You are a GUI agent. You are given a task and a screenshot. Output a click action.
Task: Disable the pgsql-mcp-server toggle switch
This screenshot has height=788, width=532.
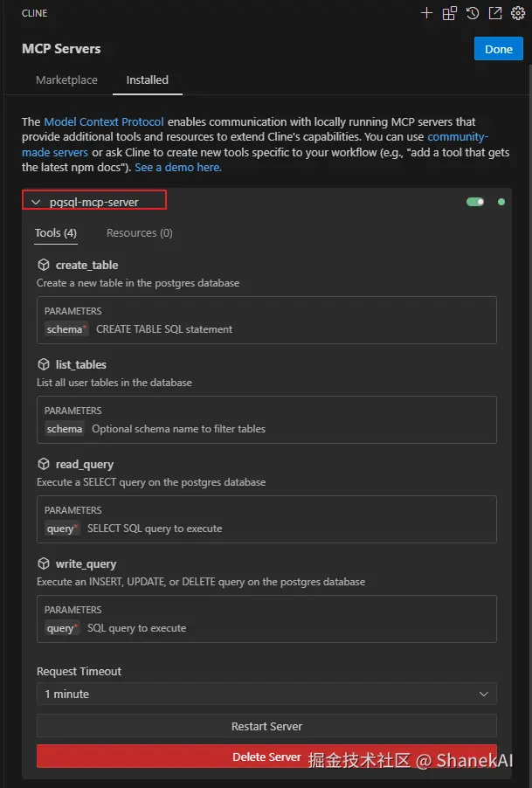[475, 202]
